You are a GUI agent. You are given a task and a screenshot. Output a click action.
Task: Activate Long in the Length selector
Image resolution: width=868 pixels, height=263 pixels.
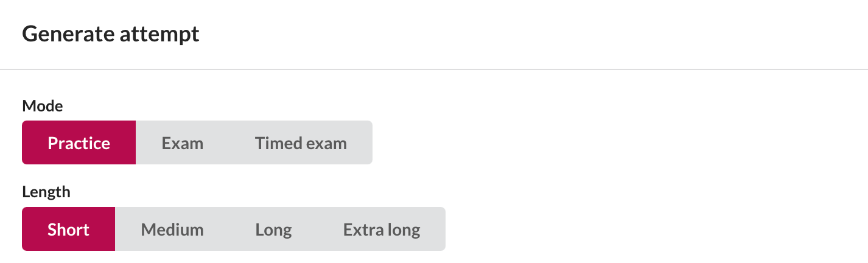tap(273, 230)
